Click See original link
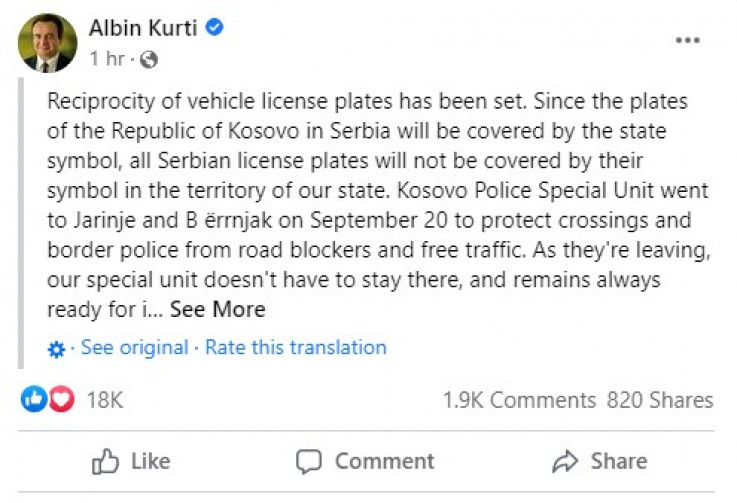The image size is (737, 503). pyautogui.click(x=134, y=348)
